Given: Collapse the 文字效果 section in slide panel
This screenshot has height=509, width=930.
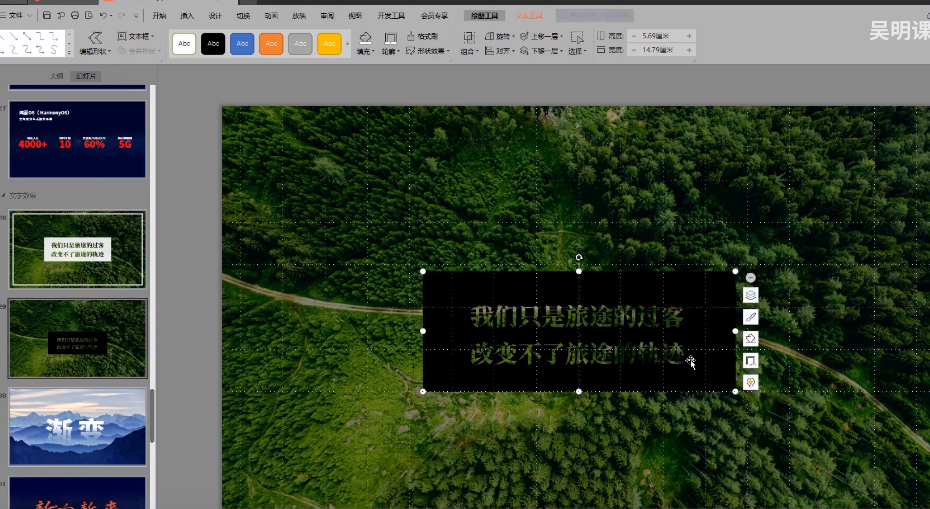Looking at the screenshot, I should pos(3,195).
